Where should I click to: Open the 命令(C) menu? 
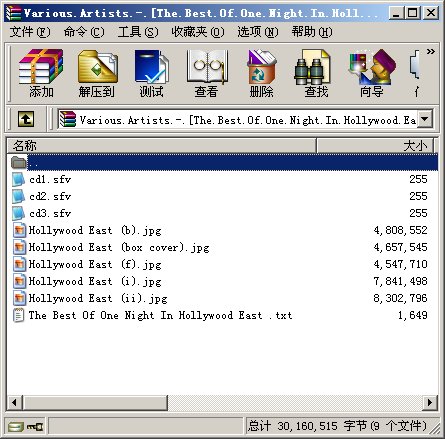[84, 32]
